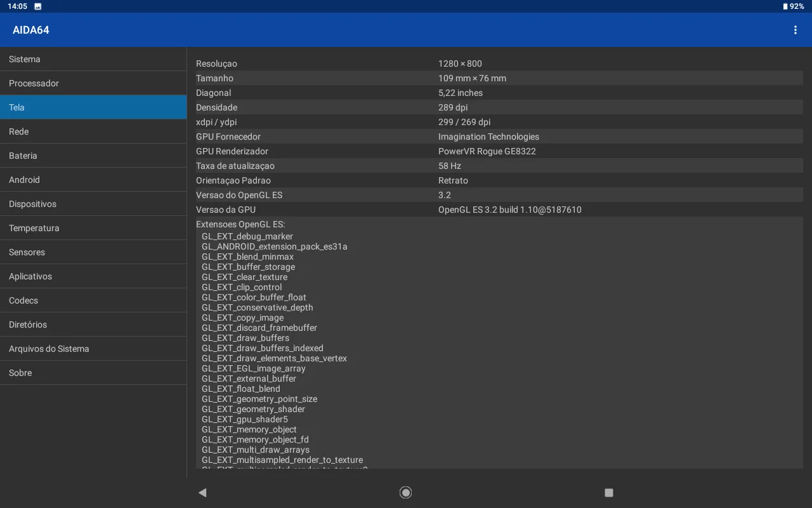Open the Sensores section
Image resolution: width=812 pixels, height=508 pixels.
pos(93,252)
